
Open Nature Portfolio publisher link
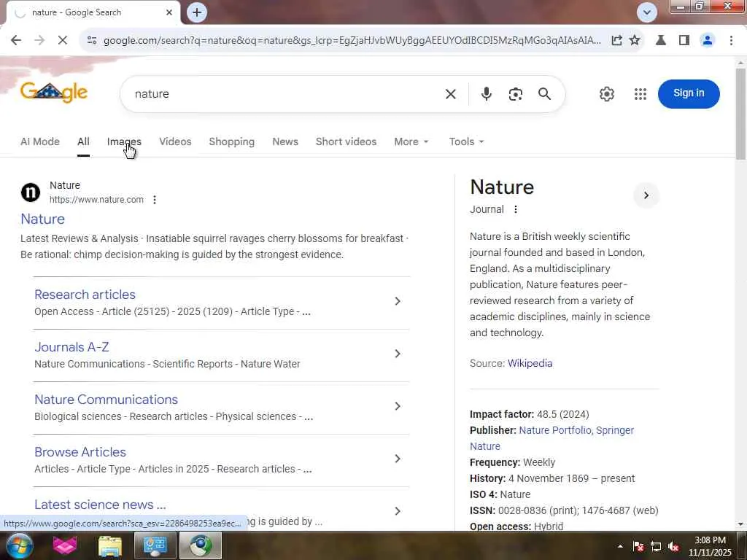coord(554,430)
